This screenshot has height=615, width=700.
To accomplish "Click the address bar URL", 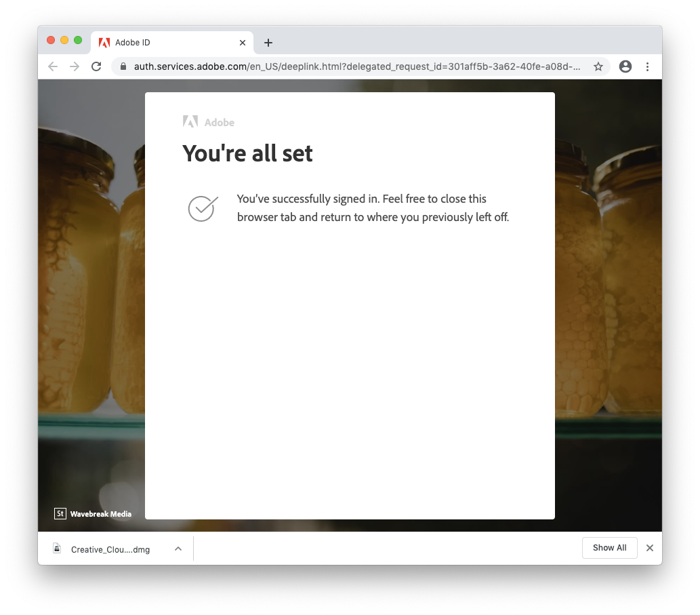I will [357, 66].
